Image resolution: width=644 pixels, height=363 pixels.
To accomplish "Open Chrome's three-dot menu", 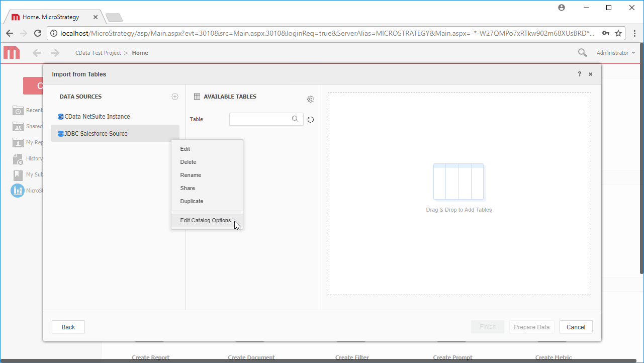I will [635, 33].
